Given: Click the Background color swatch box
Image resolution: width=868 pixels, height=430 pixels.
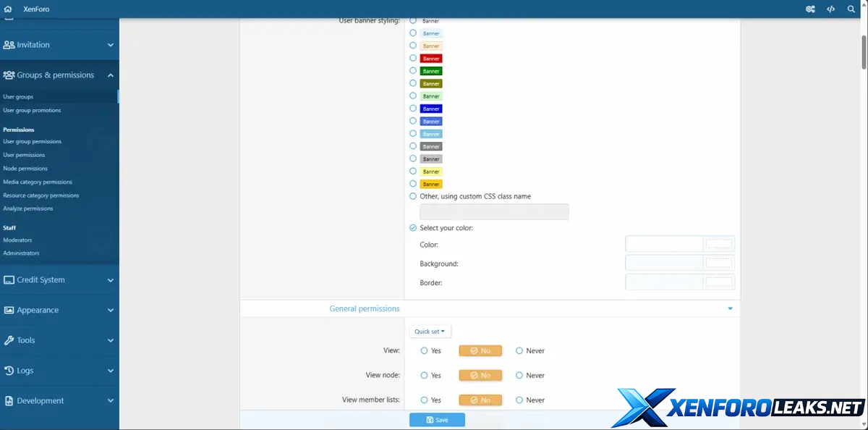Looking at the screenshot, I should 718,264.
